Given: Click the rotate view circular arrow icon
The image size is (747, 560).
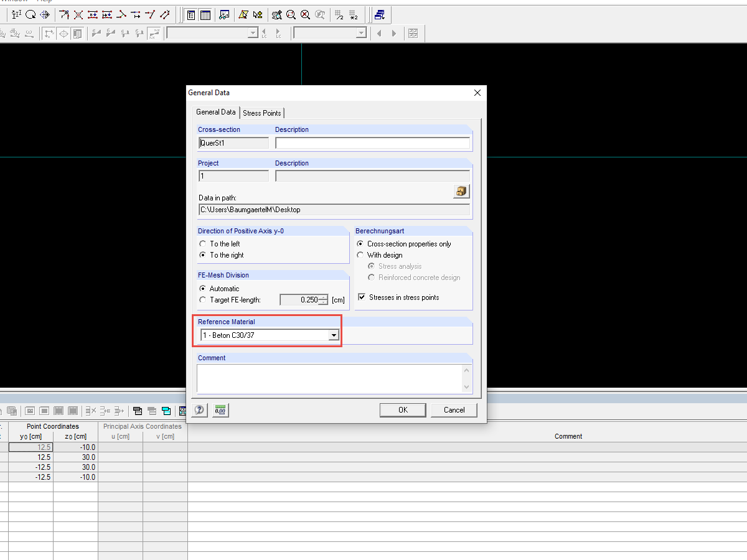Looking at the screenshot, I should [x=31, y=14].
